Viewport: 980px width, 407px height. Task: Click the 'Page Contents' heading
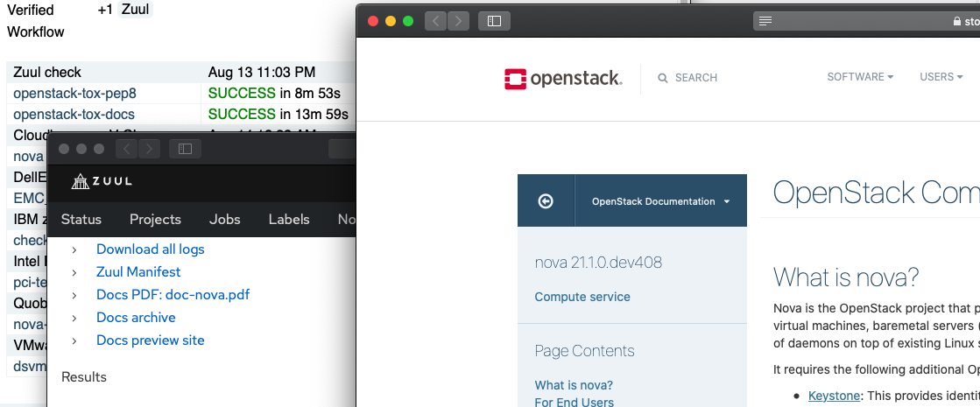[x=584, y=351]
